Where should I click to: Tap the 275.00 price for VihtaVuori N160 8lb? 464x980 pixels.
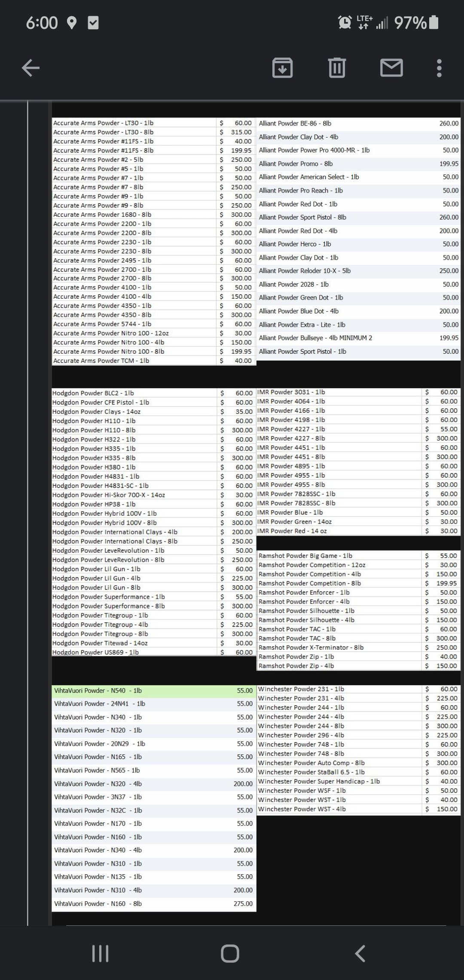(243, 903)
